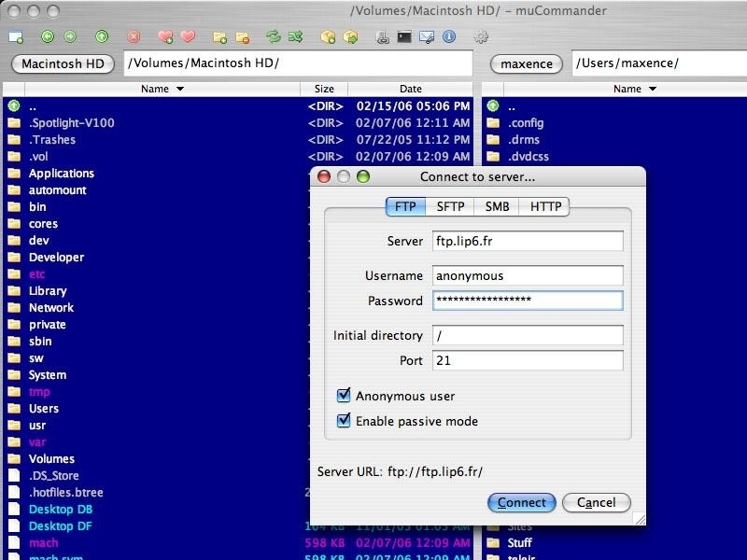Unpack files with the box-arrow icon
Image resolution: width=747 pixels, height=560 pixels.
(x=351, y=37)
